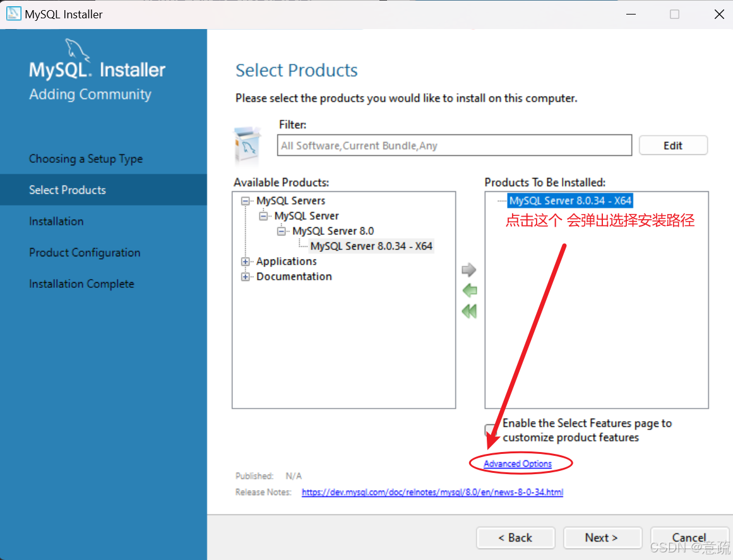Click the gray add-product right arrow

(x=469, y=270)
